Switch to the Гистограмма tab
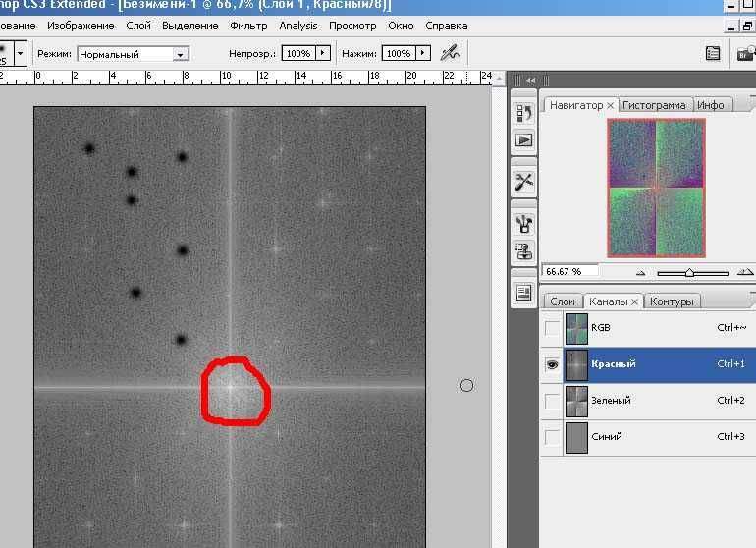Screen dimensions: 756x548 pos(656,105)
